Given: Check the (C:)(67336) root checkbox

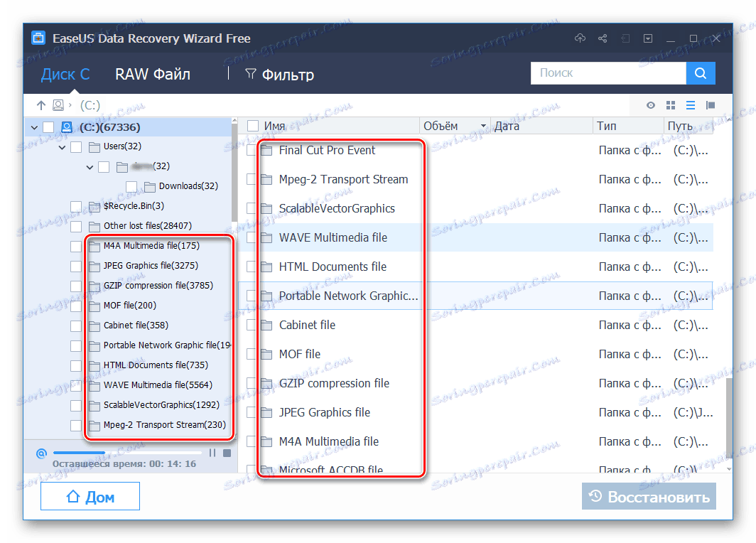Looking at the screenshot, I should point(48,127).
